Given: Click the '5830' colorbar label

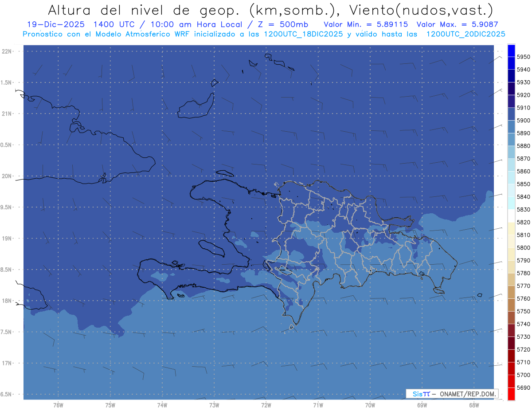Looking at the screenshot, I should (524, 209).
